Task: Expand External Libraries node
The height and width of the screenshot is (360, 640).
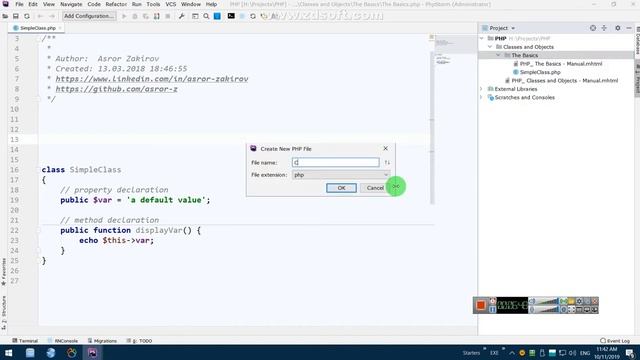Action: click(x=482, y=89)
